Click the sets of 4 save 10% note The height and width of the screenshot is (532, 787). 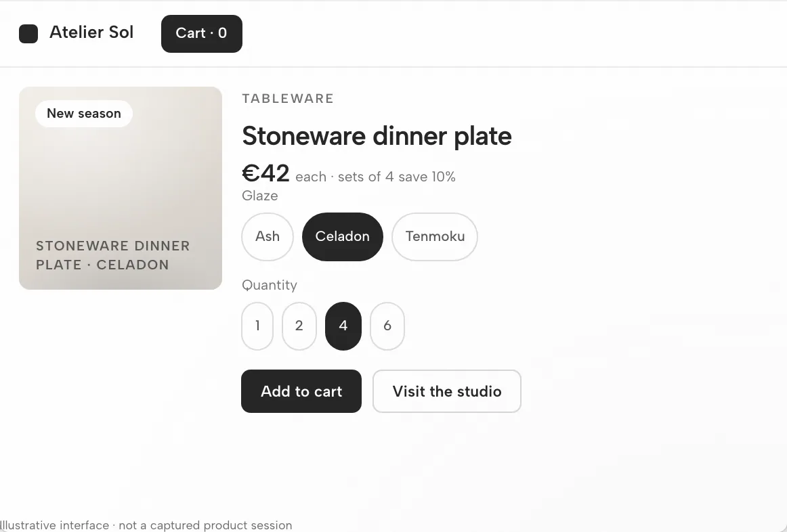point(396,177)
